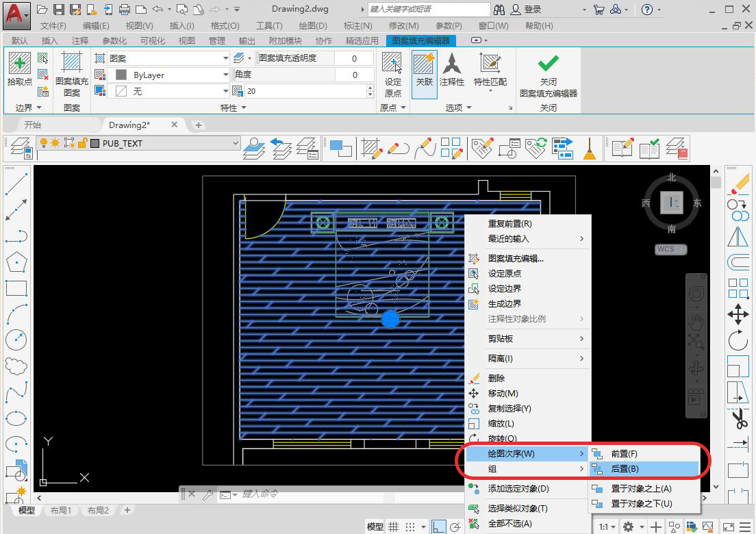Click the trim scissors tool

pos(739,418)
